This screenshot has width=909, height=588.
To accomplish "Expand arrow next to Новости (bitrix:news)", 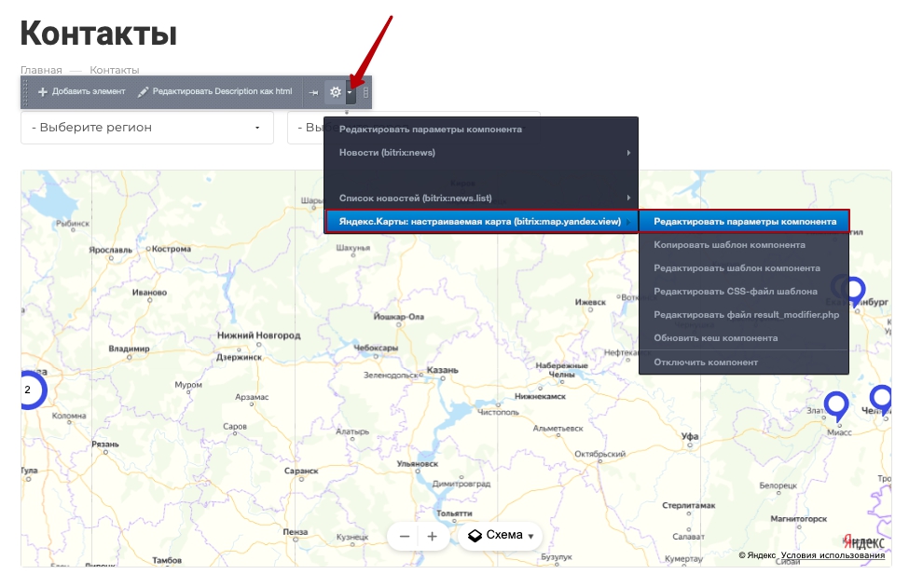I will pyautogui.click(x=628, y=153).
